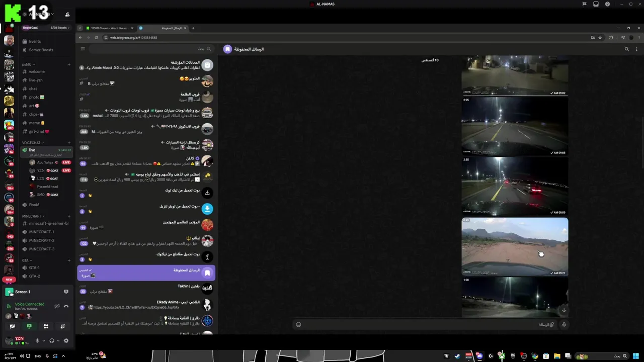Open the Boost Goal progress bar
The image size is (644, 362).
tap(46, 28)
